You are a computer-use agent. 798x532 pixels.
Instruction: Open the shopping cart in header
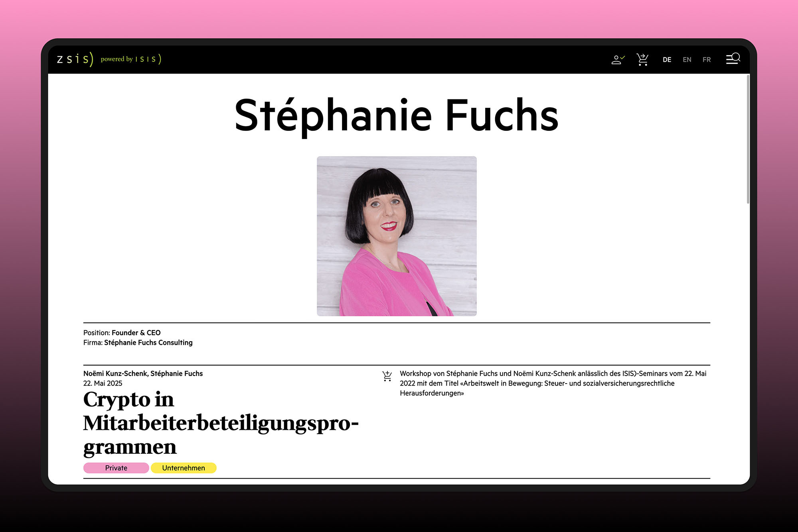(x=642, y=59)
